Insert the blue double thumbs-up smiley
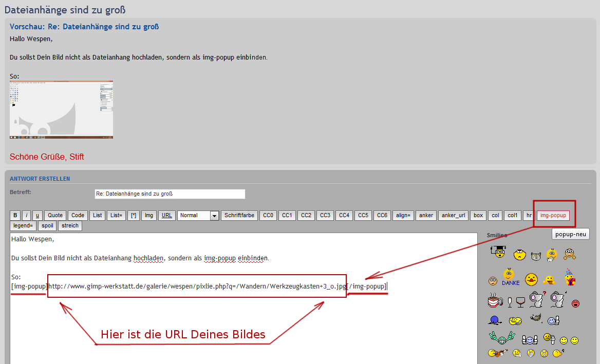This screenshot has height=364, width=600. point(530,340)
